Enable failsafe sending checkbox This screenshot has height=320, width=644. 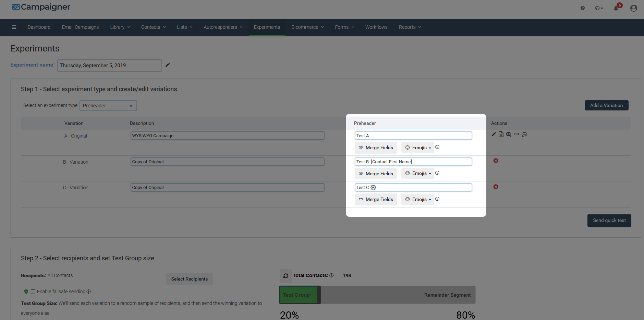click(33, 292)
